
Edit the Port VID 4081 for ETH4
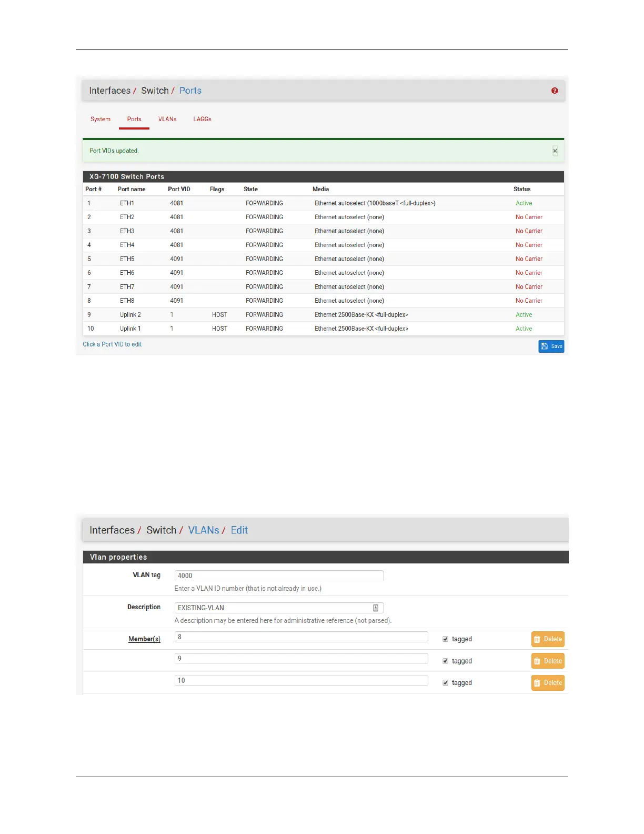[x=177, y=245]
